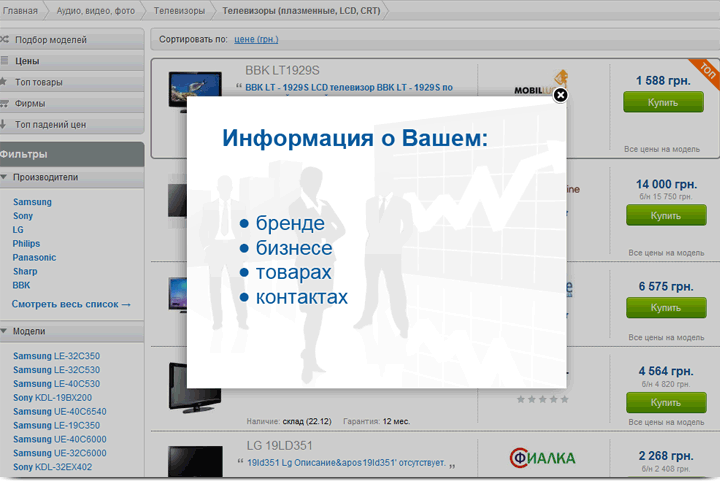The image size is (720, 481).
Task: Select model Sony KDL-19BX200
Action: (x=52, y=397)
